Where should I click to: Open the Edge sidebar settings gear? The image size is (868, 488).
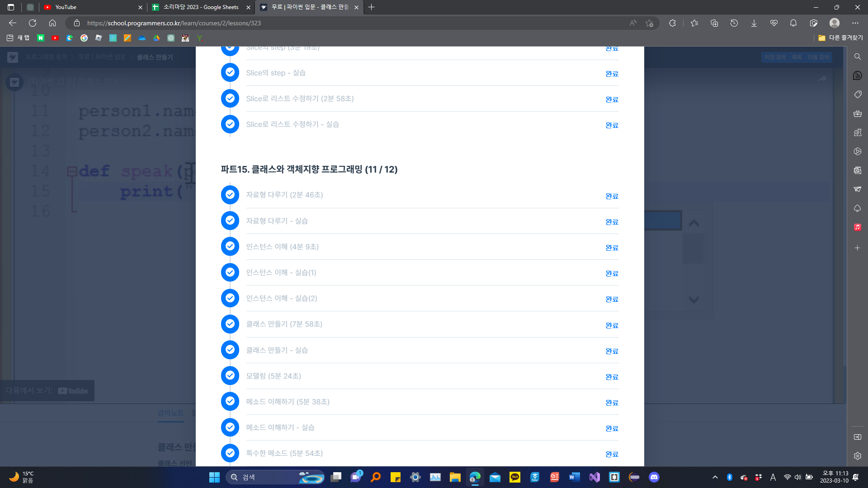point(857,456)
